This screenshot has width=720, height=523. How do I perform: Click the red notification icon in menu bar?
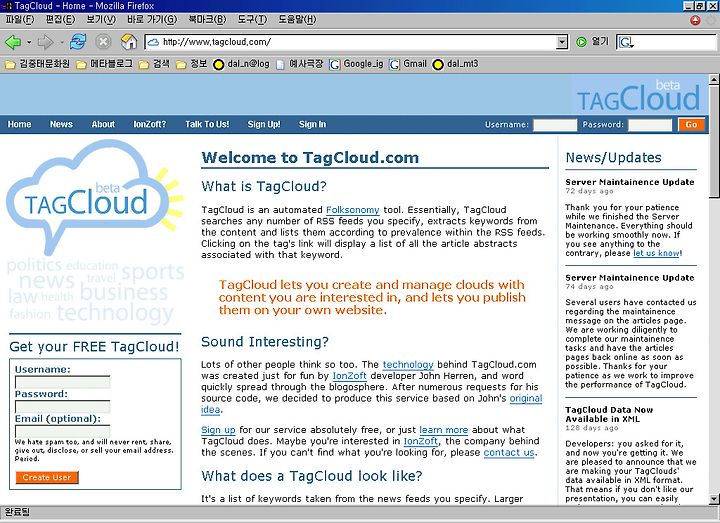pyautogui.click(x=695, y=20)
